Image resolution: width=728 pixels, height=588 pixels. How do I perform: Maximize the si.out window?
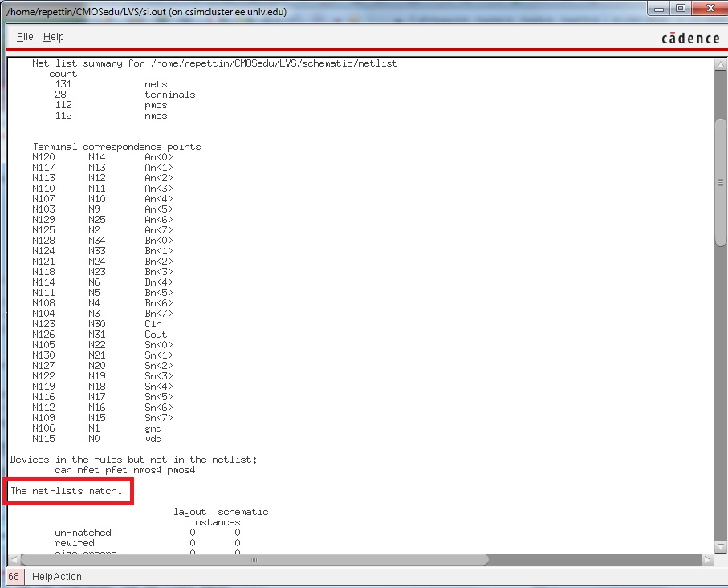(x=681, y=9)
